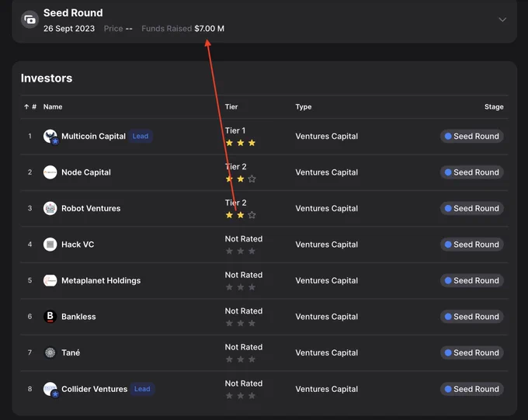Screen dimensions: 528x420
Task: Click Collider Ventures' gray rating stars
Action: point(241,395)
